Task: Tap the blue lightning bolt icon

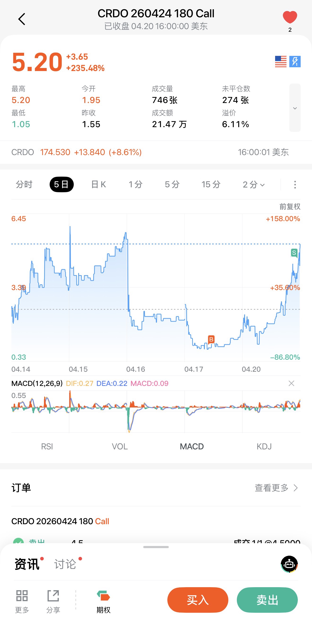Action: click(x=295, y=62)
